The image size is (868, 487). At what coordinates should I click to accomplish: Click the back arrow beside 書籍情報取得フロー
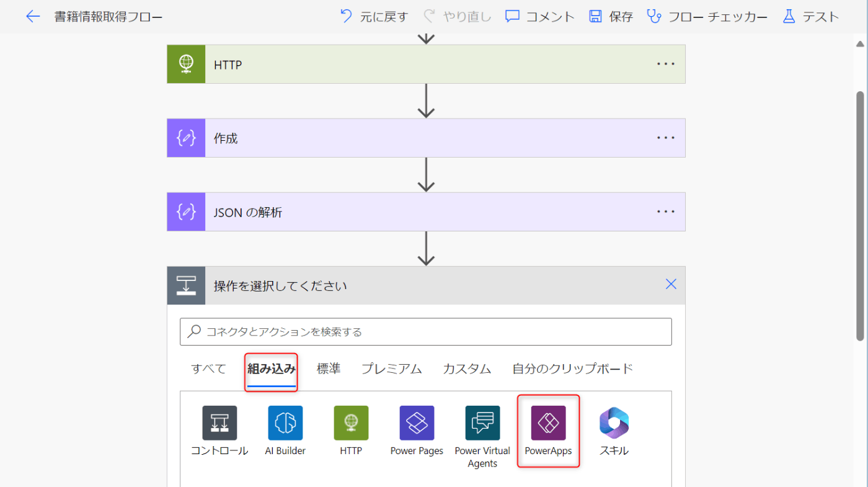(33, 17)
